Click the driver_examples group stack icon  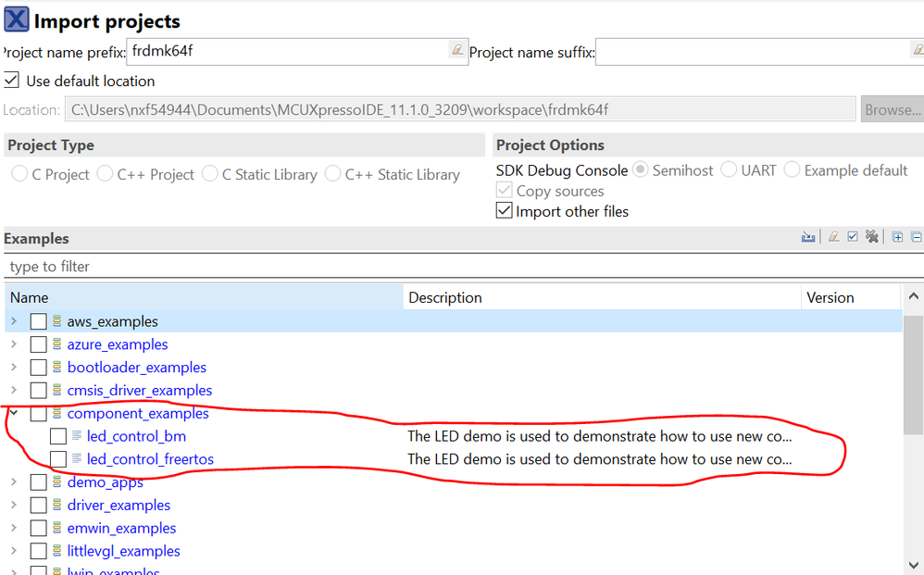coord(57,505)
